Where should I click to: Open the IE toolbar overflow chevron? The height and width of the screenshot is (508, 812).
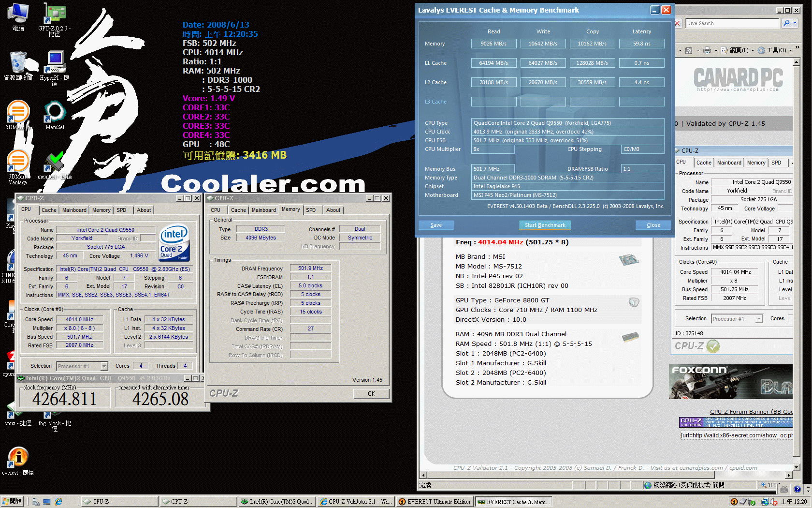point(797,47)
